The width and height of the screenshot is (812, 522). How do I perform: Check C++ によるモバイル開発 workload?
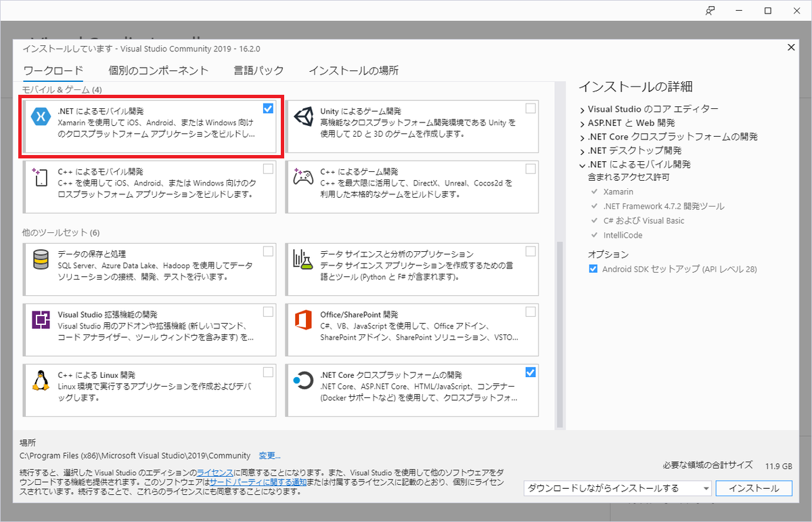[268, 169]
